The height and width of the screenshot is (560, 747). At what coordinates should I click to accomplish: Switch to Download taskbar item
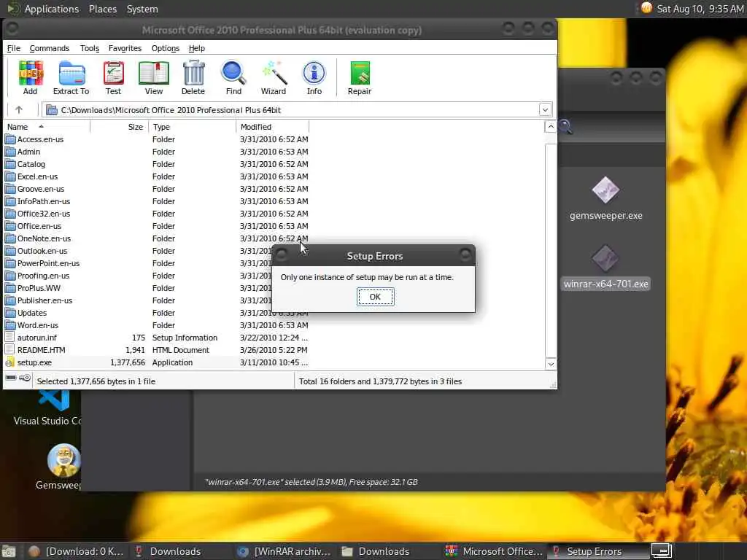click(x=76, y=551)
